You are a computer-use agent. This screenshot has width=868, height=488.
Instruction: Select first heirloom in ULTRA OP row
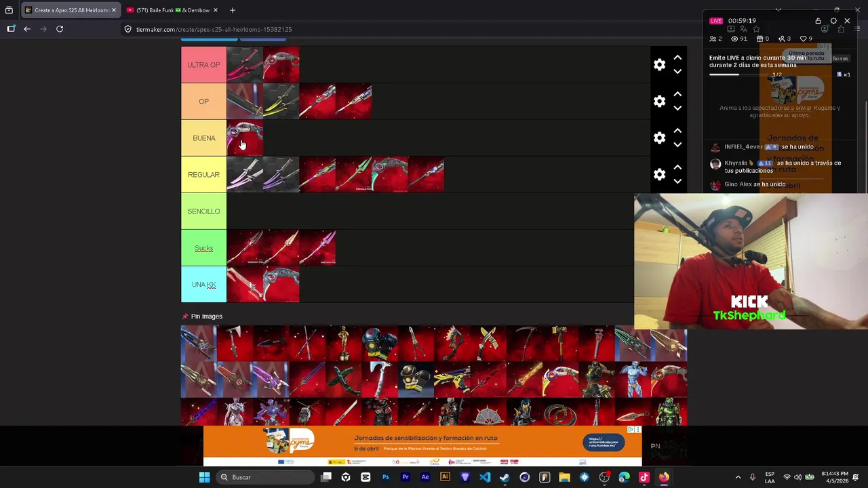(x=245, y=64)
